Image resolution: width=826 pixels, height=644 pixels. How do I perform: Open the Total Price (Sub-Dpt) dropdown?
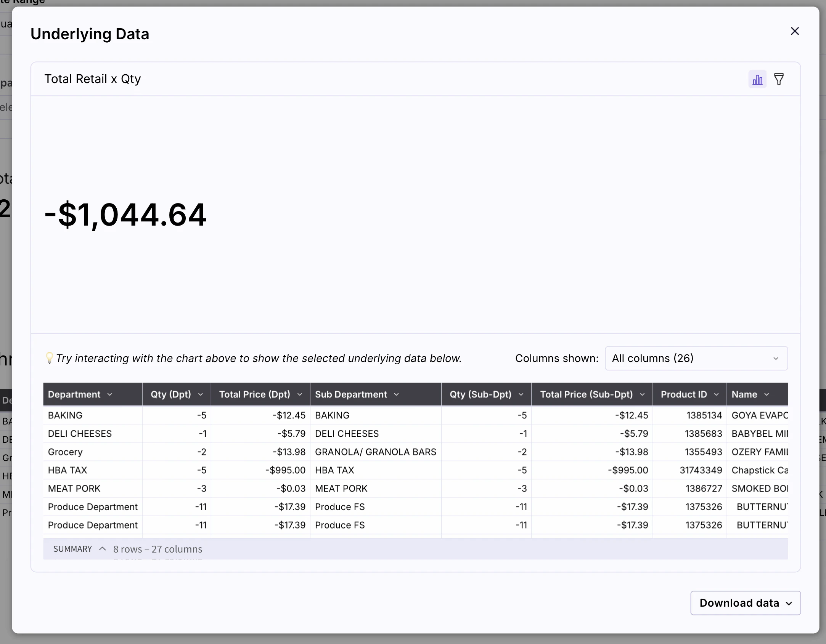(x=642, y=394)
